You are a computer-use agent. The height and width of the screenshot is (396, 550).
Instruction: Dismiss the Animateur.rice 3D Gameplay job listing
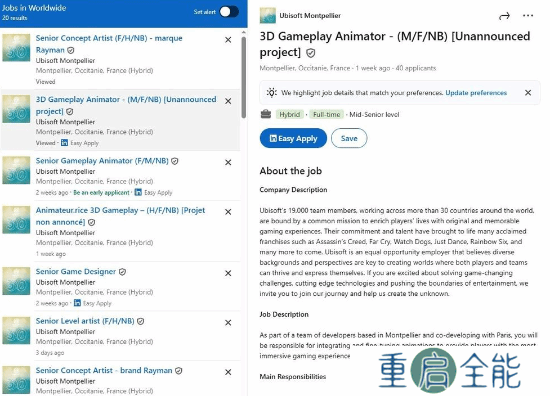tap(228, 212)
